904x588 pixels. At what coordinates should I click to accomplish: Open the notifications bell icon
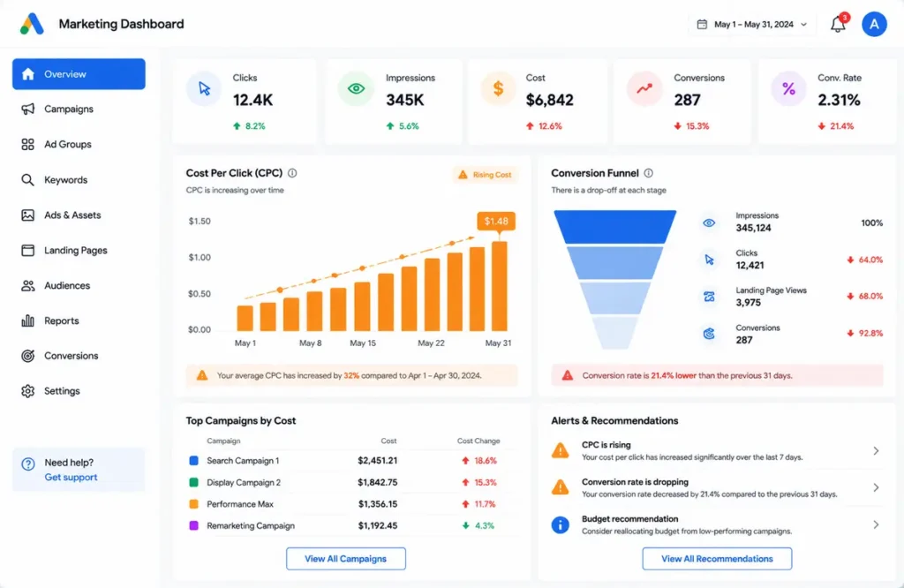point(838,24)
